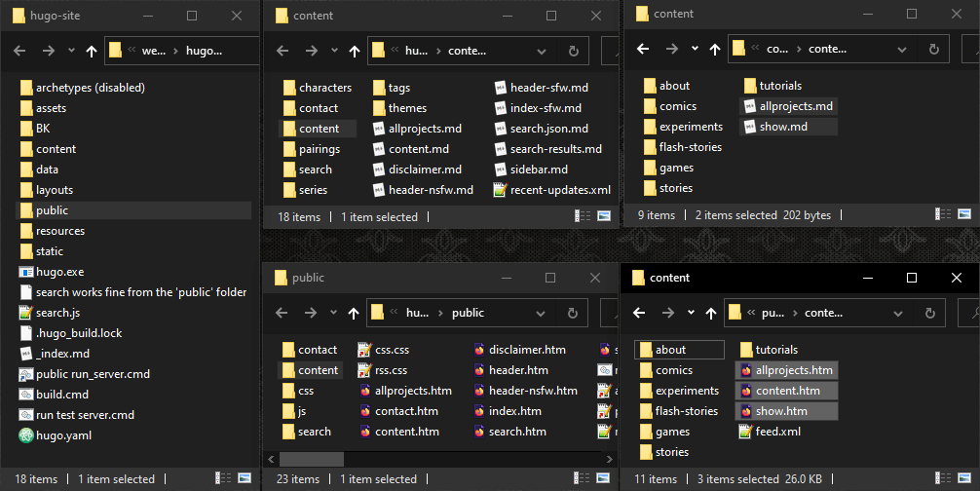This screenshot has height=491, width=980.
Task: Open the hugo.yaml config file
Action: 63,435
